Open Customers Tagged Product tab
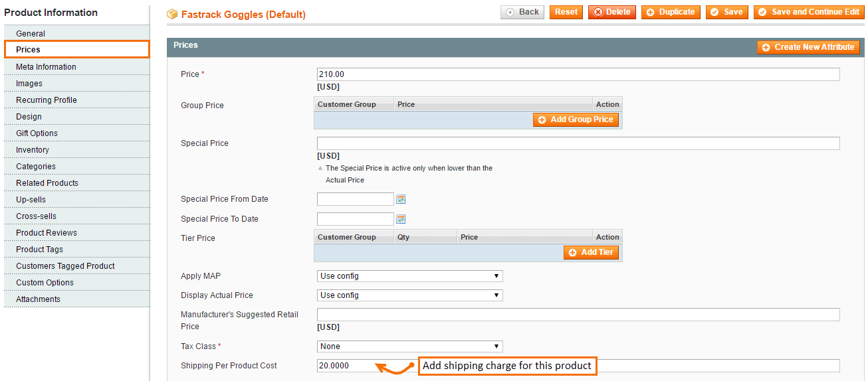 pyautogui.click(x=76, y=266)
